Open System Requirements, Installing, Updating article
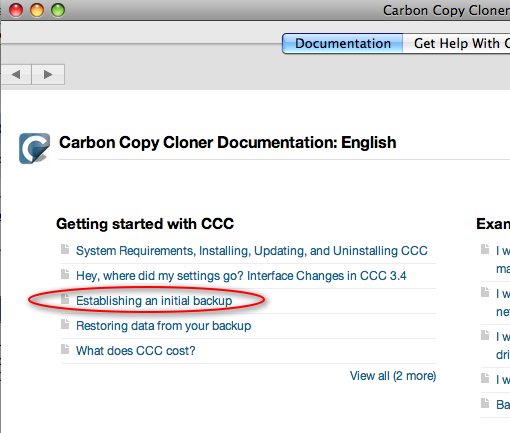This screenshot has height=433, width=510. [252, 251]
